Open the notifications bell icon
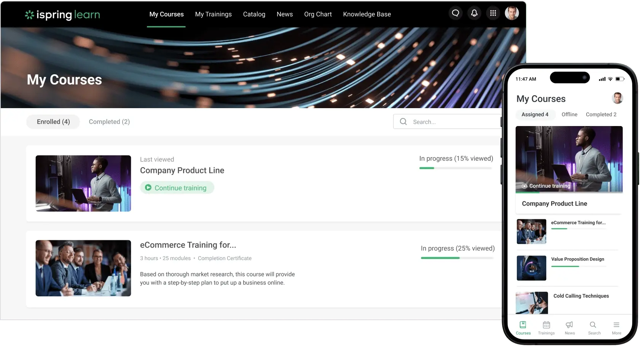644x353 pixels. (474, 13)
